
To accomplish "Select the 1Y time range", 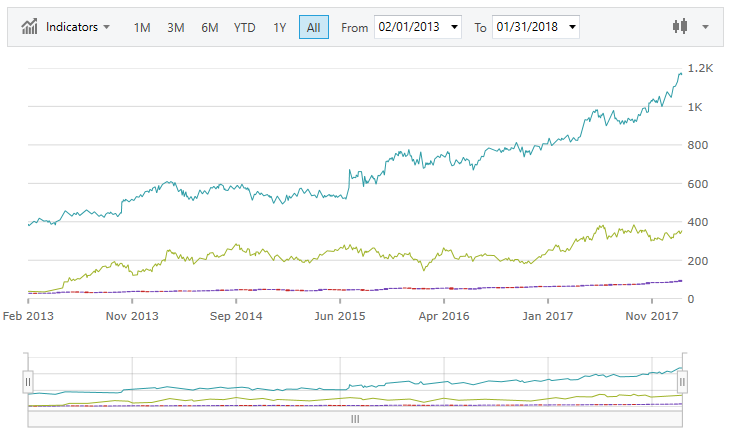I will pyautogui.click(x=279, y=27).
